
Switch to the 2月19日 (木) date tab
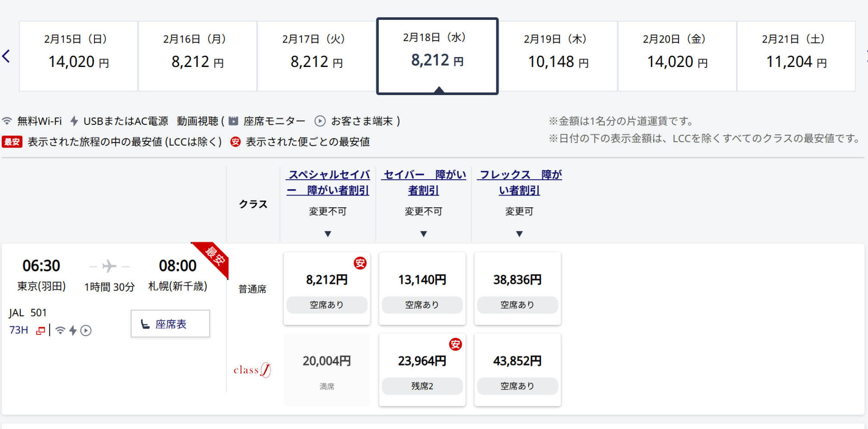pyautogui.click(x=558, y=56)
